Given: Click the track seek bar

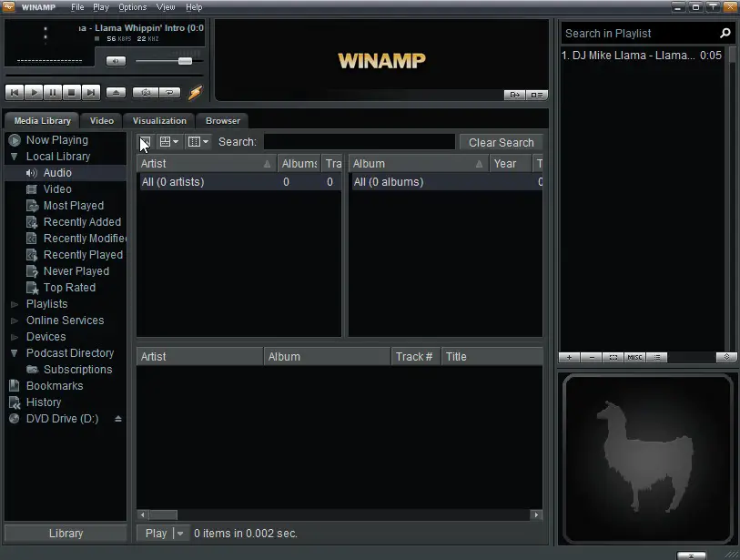Looking at the screenshot, I should pyautogui.click(x=105, y=75).
